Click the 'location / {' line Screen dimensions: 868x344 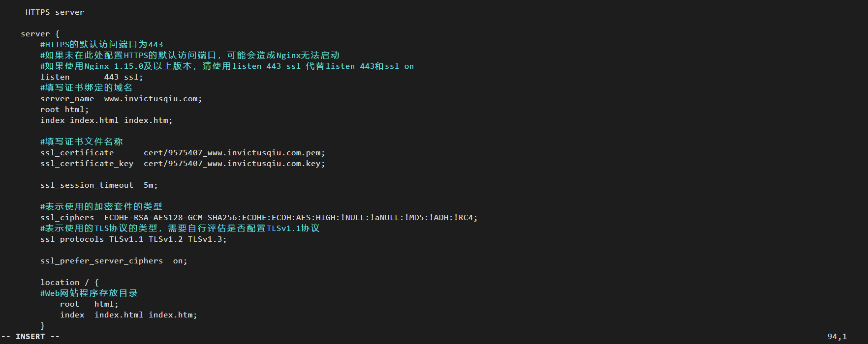(x=69, y=283)
